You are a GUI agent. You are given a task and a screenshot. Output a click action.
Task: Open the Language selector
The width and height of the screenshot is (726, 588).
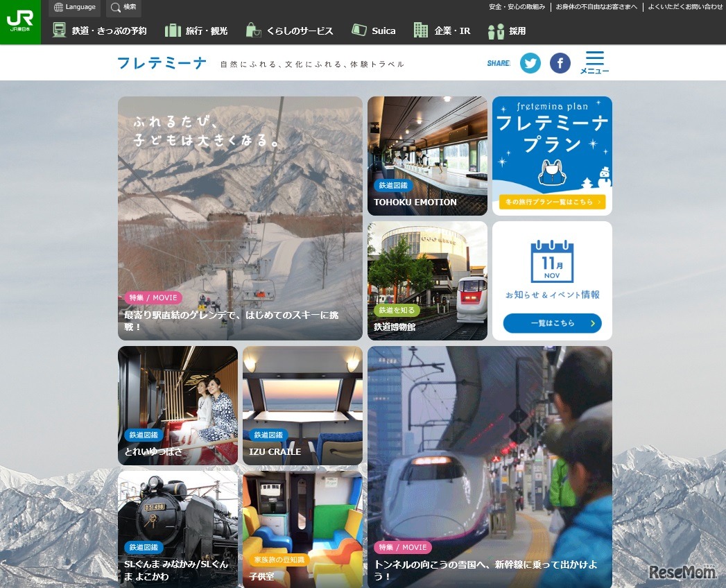75,8
